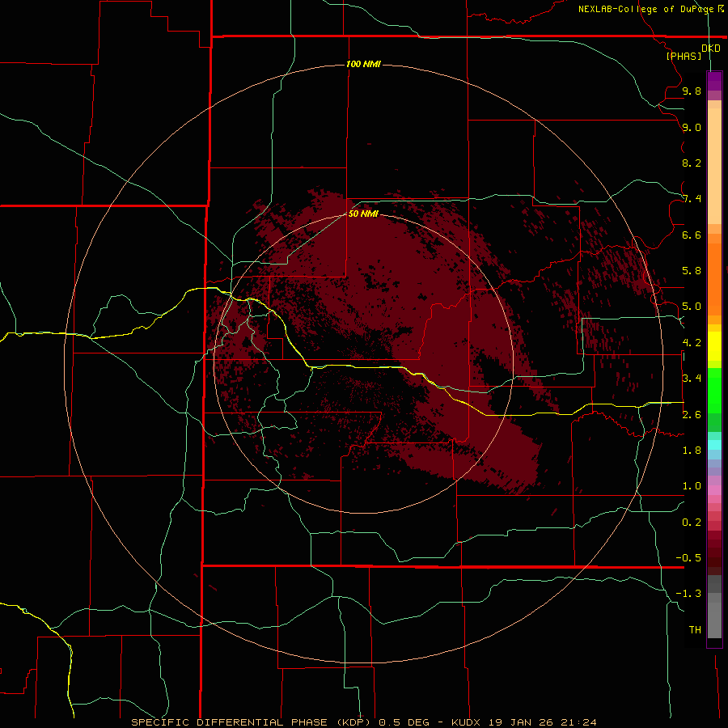Image resolution: width=728 pixels, height=728 pixels.
Task: Click the -1.3 colorbar value label
Action: [688, 594]
